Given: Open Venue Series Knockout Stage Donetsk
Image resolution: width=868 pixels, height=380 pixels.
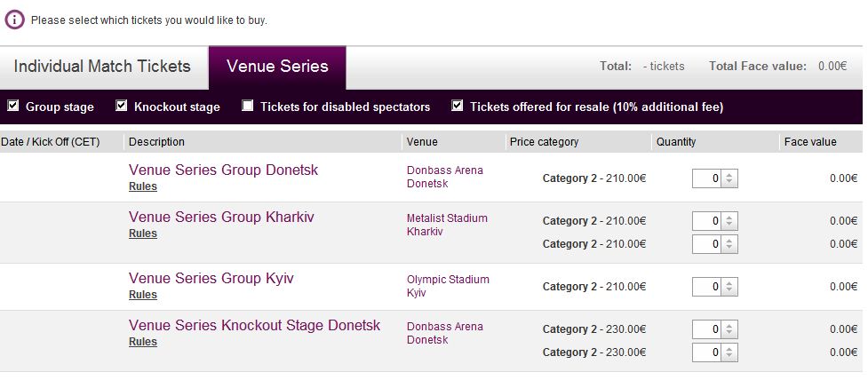Looking at the screenshot, I should [x=254, y=325].
